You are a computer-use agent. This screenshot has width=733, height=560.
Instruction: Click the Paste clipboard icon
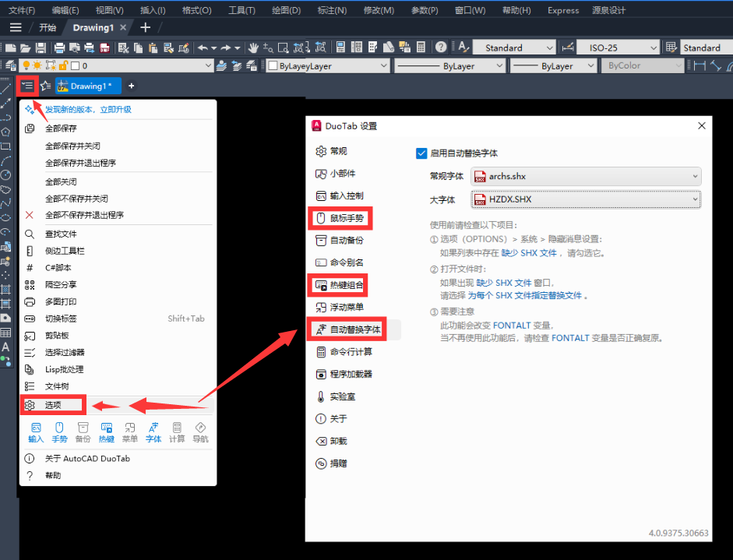153,48
